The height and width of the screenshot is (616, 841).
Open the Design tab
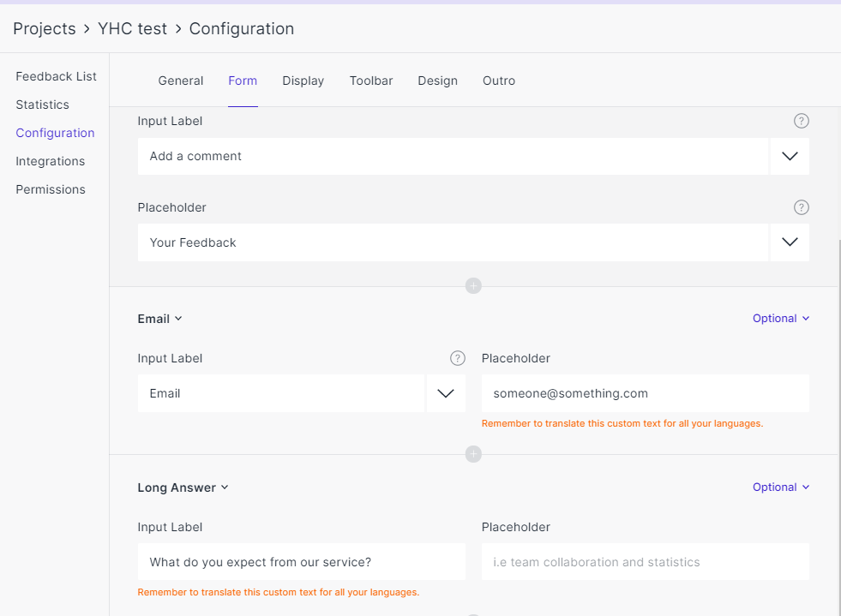tap(437, 81)
